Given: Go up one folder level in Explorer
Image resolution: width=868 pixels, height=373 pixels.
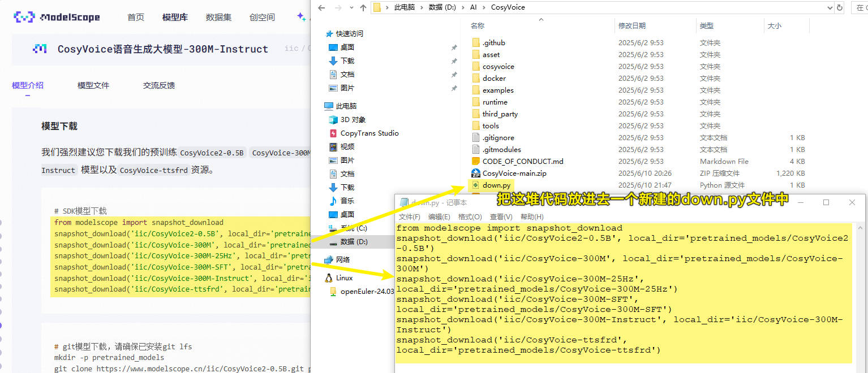Looking at the screenshot, I should click(x=363, y=7).
